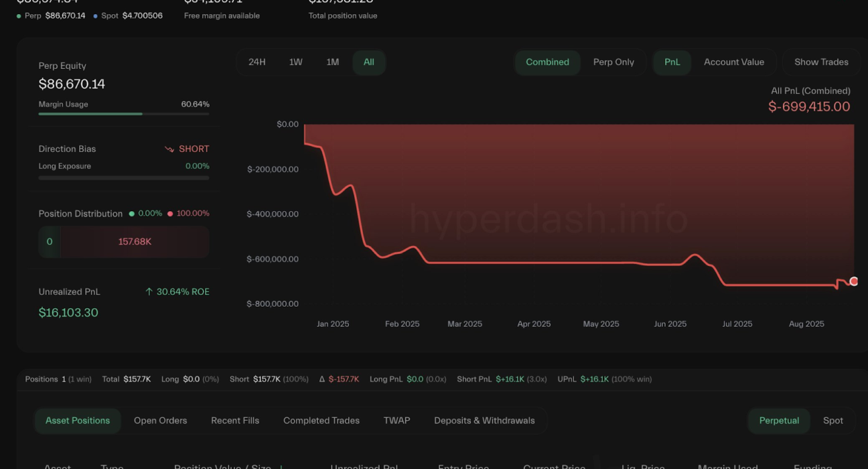Image resolution: width=868 pixels, height=469 pixels.
Task: Open the Recent Fills tab
Action: pos(235,421)
